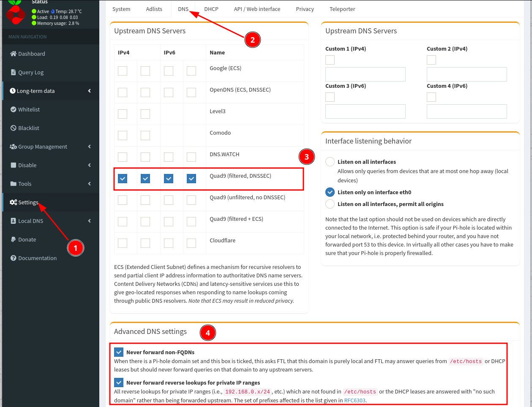Viewport: 532px width, 407px height.
Task: Click the Custom 4 (IPv6) address field
Action: [467, 111]
